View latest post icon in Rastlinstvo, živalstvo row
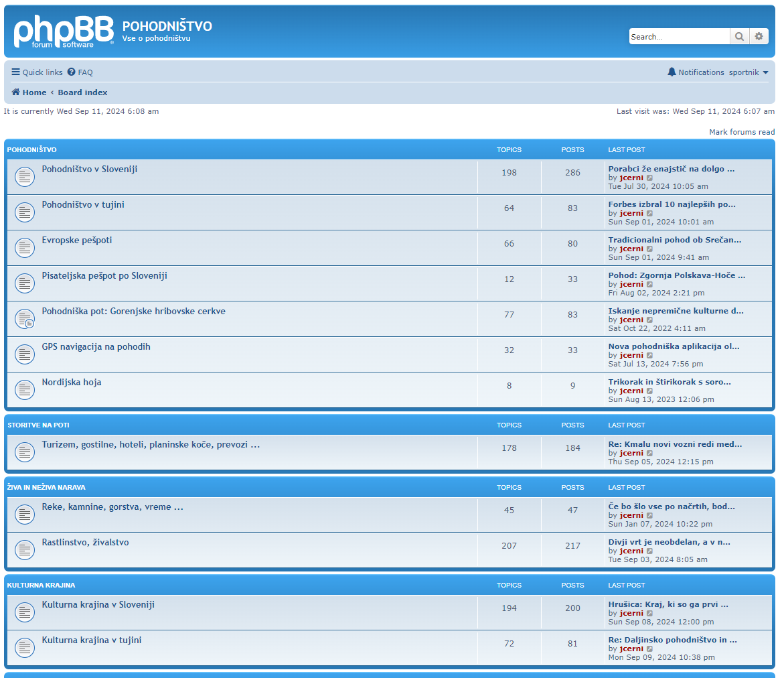 [649, 551]
